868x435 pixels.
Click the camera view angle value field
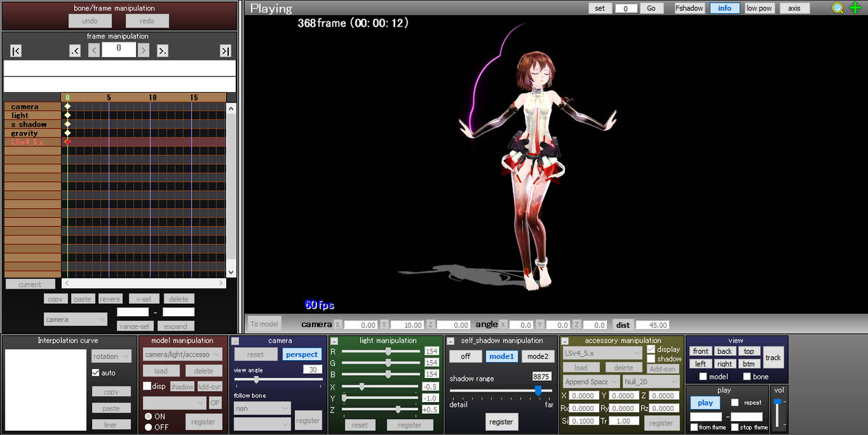[x=313, y=370]
